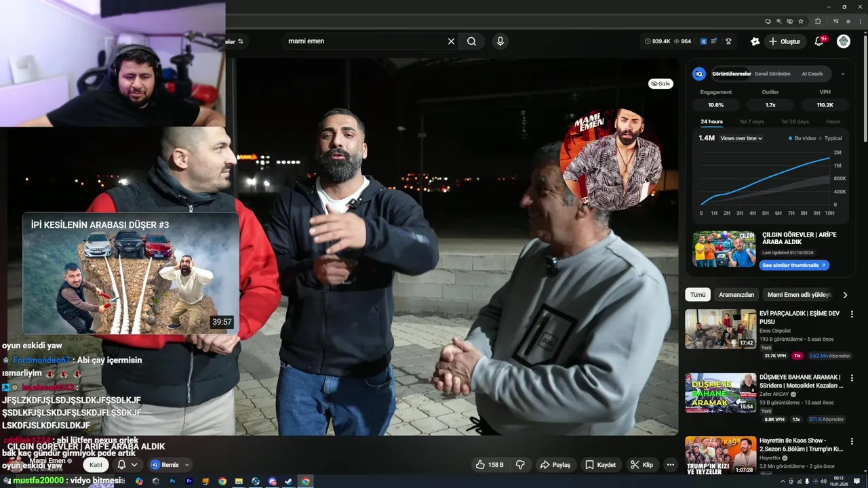Viewport: 868px width, 488px height.
Task: Open options for 'Hayrettin ile Kaos Show'
Action: pos(852,441)
